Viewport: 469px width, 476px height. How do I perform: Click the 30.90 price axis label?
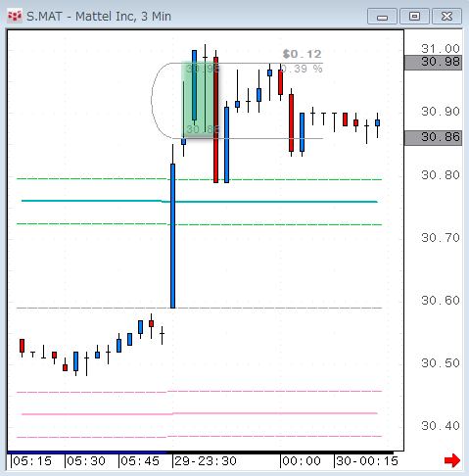point(441,112)
